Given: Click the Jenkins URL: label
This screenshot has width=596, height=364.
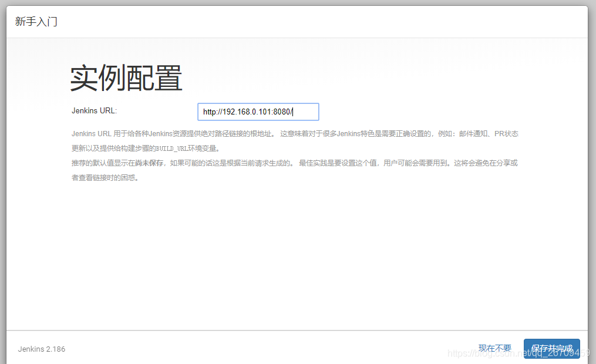Looking at the screenshot, I should click(x=95, y=110).
